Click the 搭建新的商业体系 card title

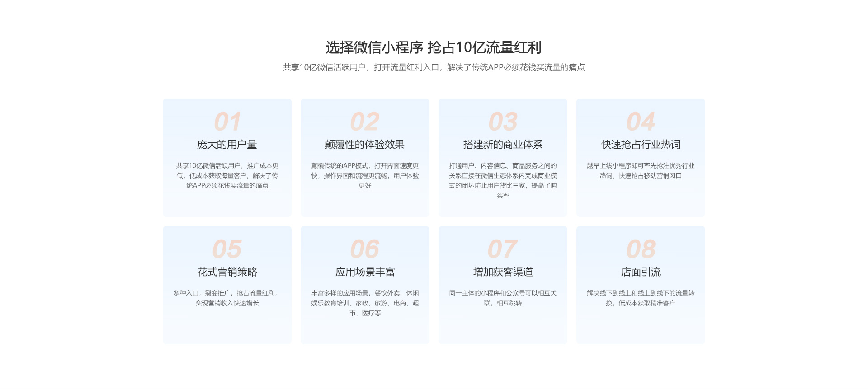point(503,145)
